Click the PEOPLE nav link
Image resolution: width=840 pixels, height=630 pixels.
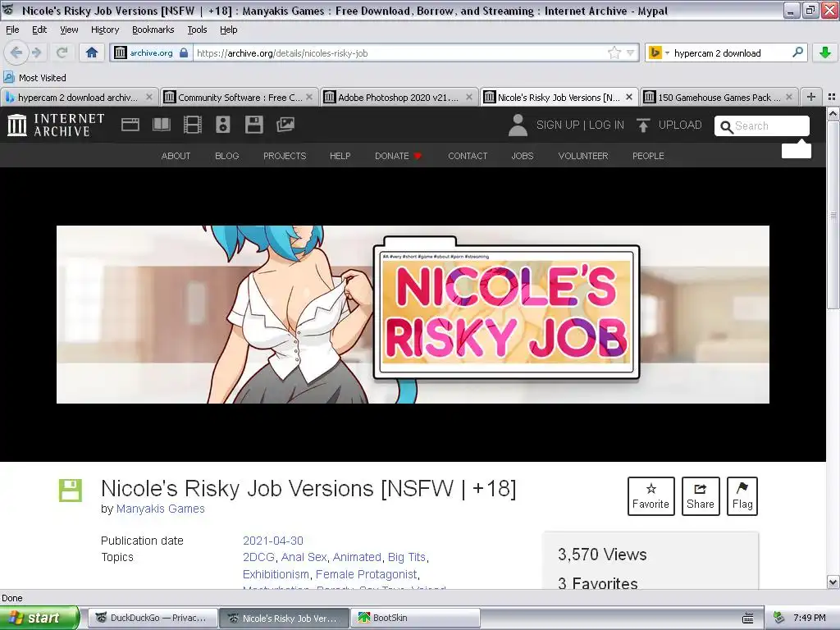tap(648, 156)
